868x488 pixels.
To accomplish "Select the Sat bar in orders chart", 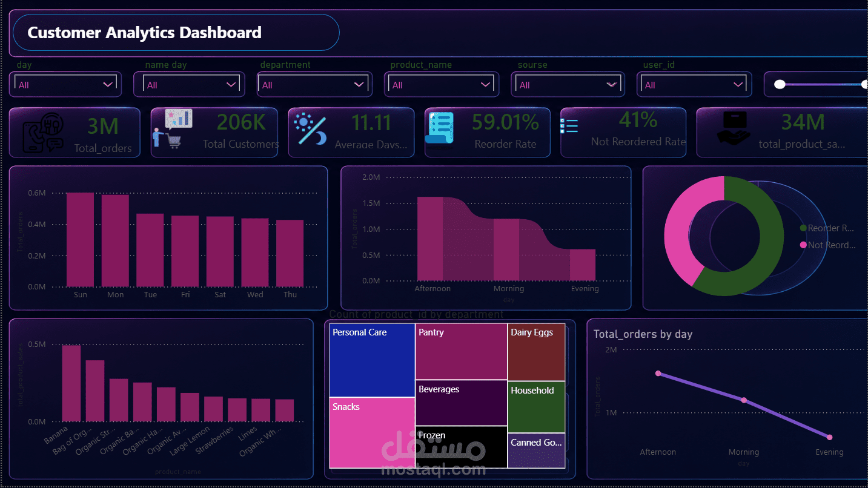I will (x=220, y=251).
